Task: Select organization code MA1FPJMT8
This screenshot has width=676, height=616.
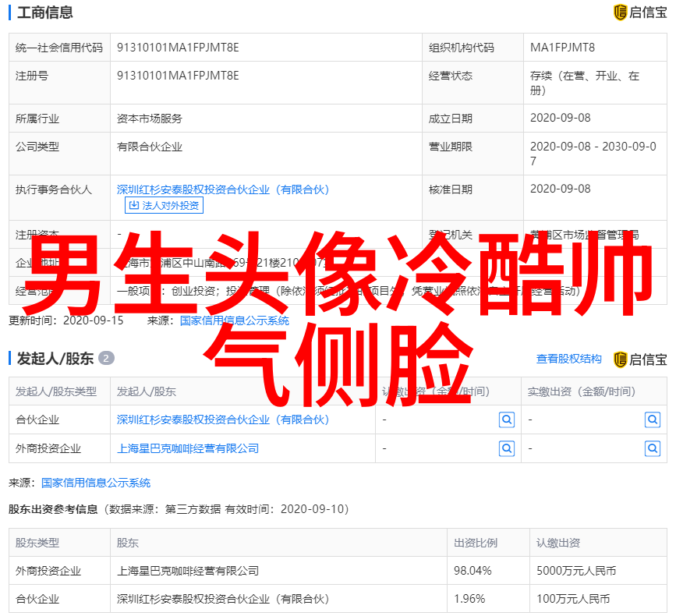Action: click(562, 48)
